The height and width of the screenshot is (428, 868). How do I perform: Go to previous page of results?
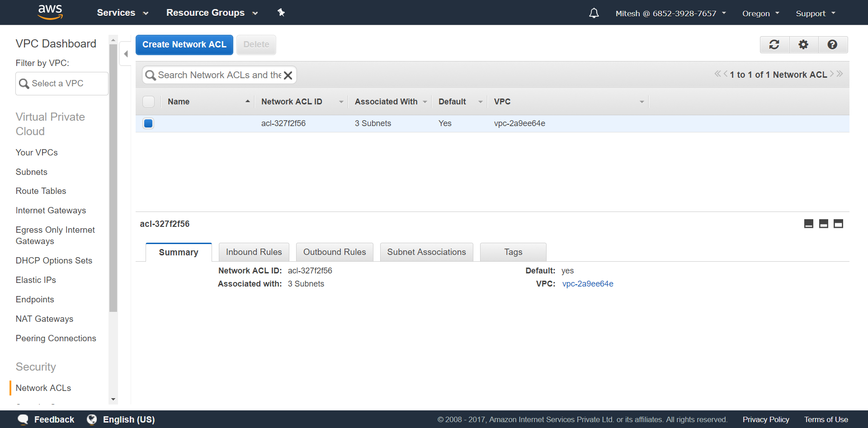(x=726, y=74)
